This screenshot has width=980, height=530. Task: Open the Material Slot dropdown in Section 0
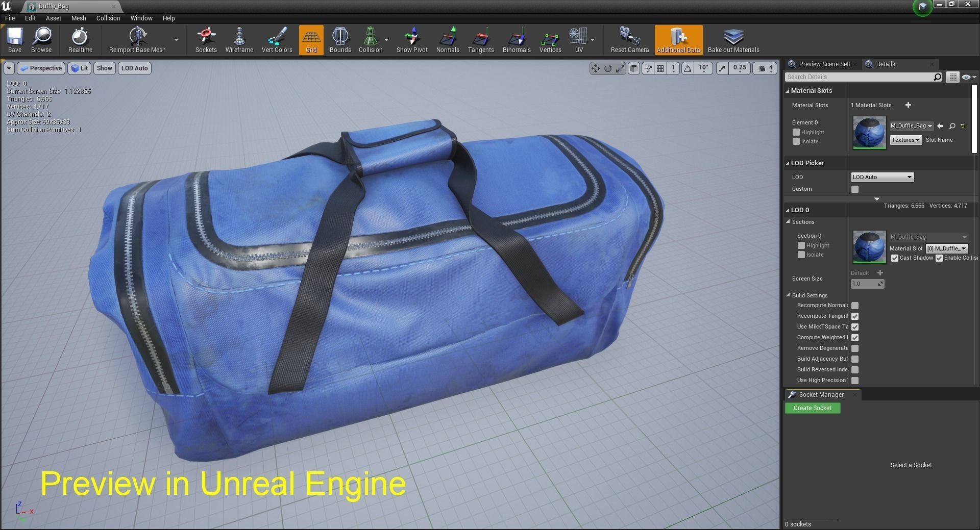coord(947,248)
